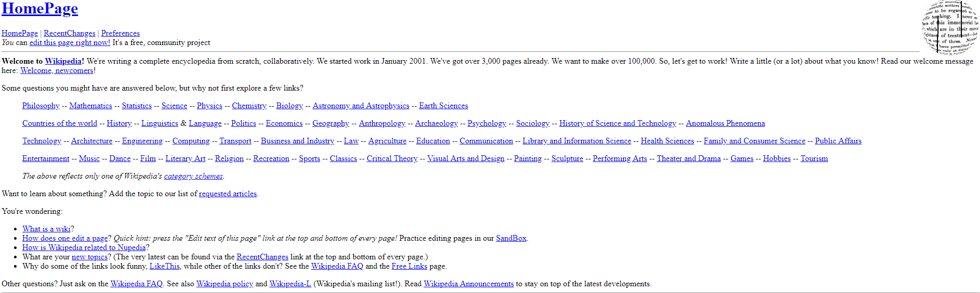
Task: Open the 'requested articles' link
Action: pyautogui.click(x=228, y=194)
